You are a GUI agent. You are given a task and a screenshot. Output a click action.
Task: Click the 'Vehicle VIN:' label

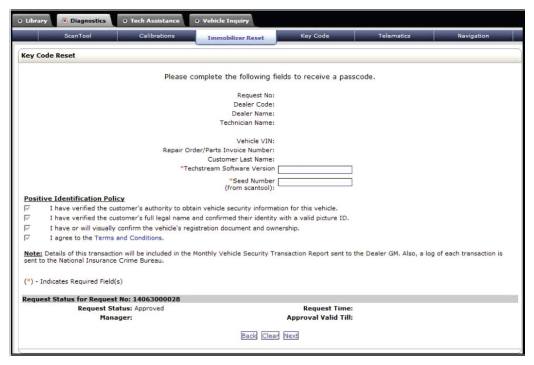255,141
